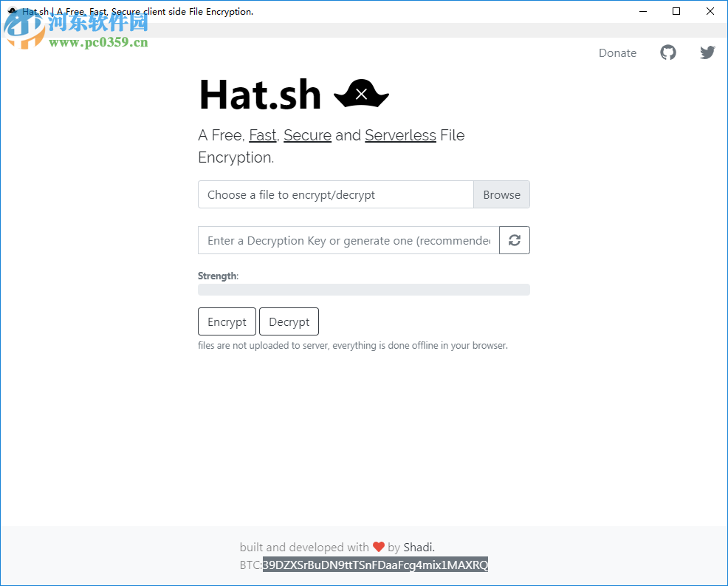The width and height of the screenshot is (728, 586).
Task: Generate a key using the refresh icon
Action: 515,240
